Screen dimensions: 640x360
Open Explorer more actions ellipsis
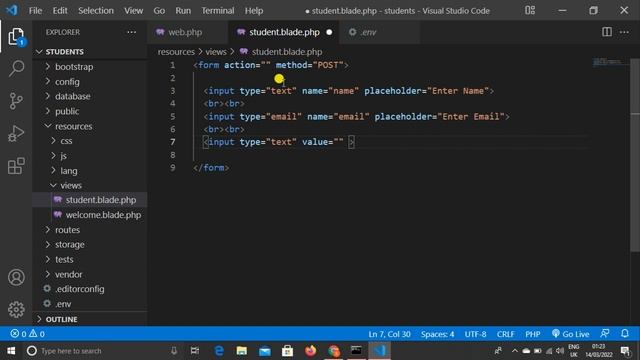131,32
